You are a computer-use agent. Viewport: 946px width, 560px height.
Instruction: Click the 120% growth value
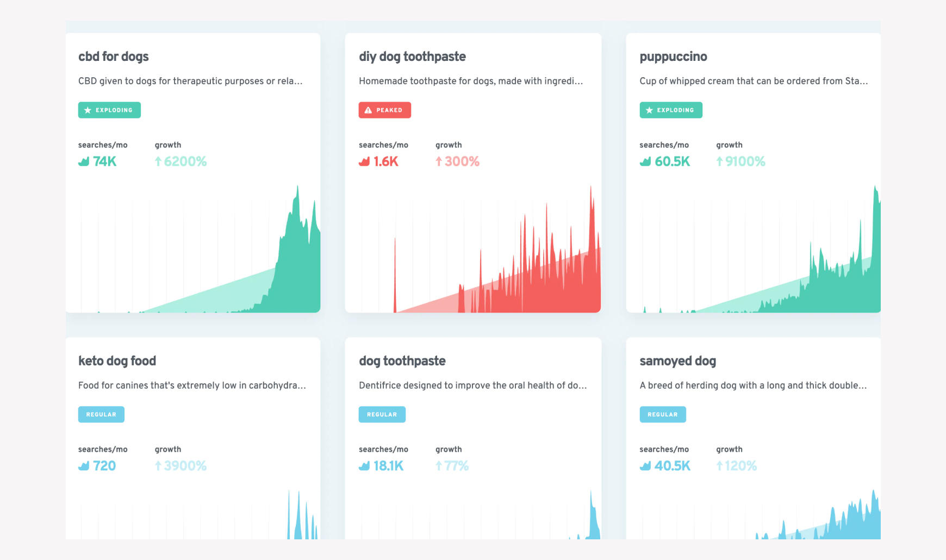(741, 466)
